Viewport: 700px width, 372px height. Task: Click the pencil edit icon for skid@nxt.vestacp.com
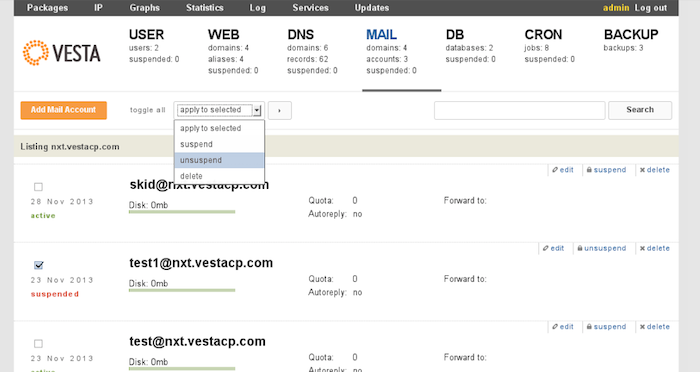[x=555, y=170]
